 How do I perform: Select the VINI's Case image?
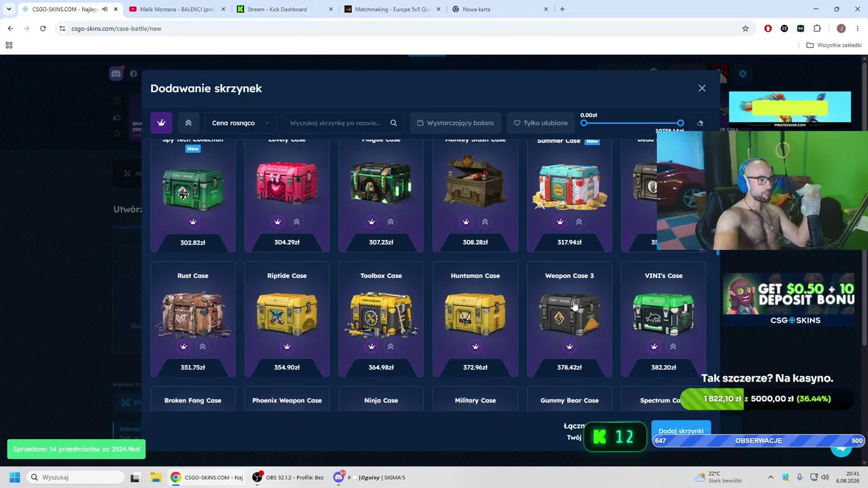click(x=663, y=313)
